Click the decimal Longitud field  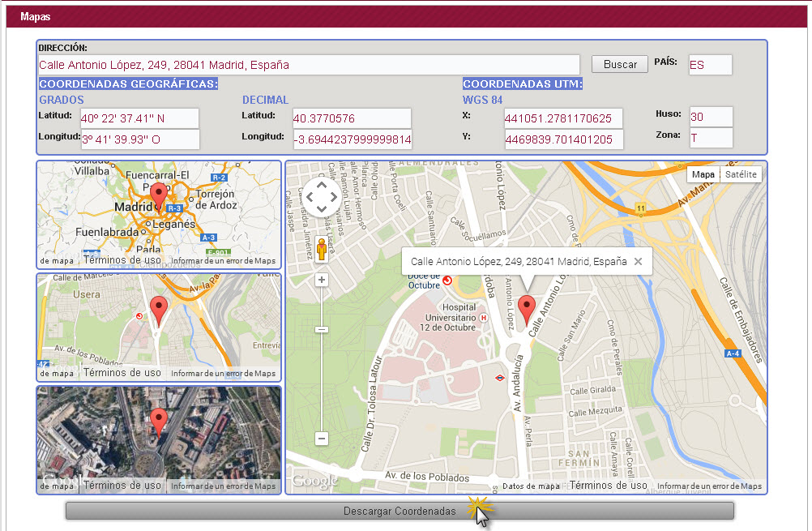pyautogui.click(x=353, y=139)
